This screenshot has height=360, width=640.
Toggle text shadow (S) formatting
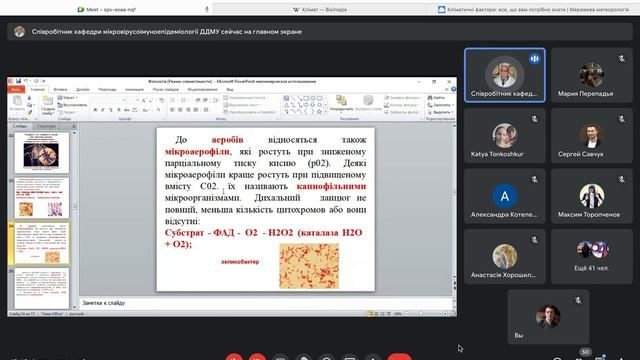(x=119, y=110)
